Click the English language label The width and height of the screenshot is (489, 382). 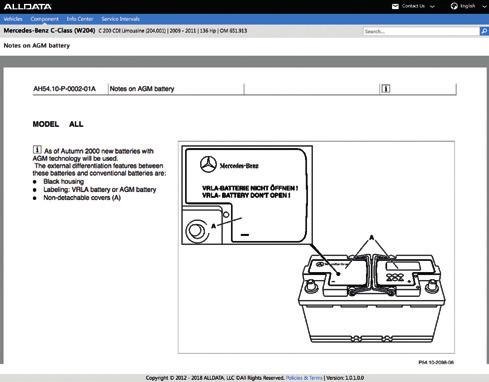point(467,6)
